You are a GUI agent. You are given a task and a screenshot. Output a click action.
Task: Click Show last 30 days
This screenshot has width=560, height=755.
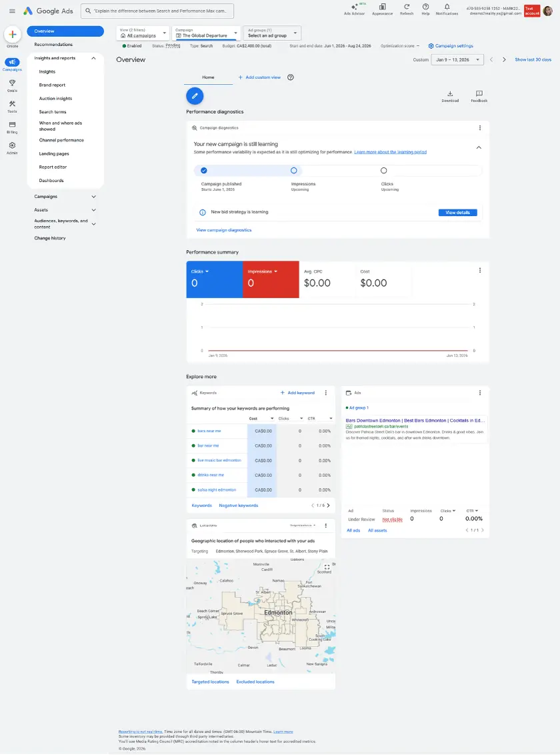(x=533, y=60)
